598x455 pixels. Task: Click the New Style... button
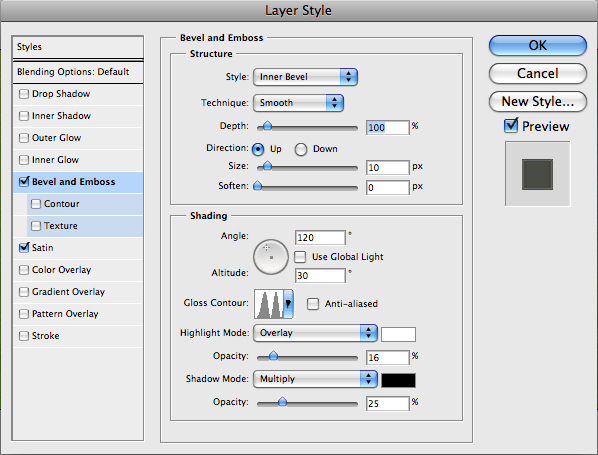pyautogui.click(x=537, y=101)
